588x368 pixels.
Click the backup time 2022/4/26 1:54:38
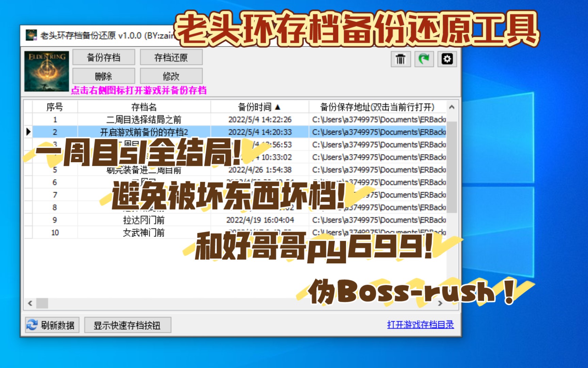(260, 170)
